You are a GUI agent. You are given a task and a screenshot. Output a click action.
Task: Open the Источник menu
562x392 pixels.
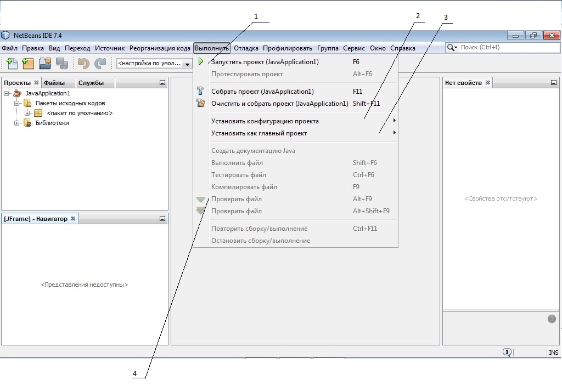(110, 48)
